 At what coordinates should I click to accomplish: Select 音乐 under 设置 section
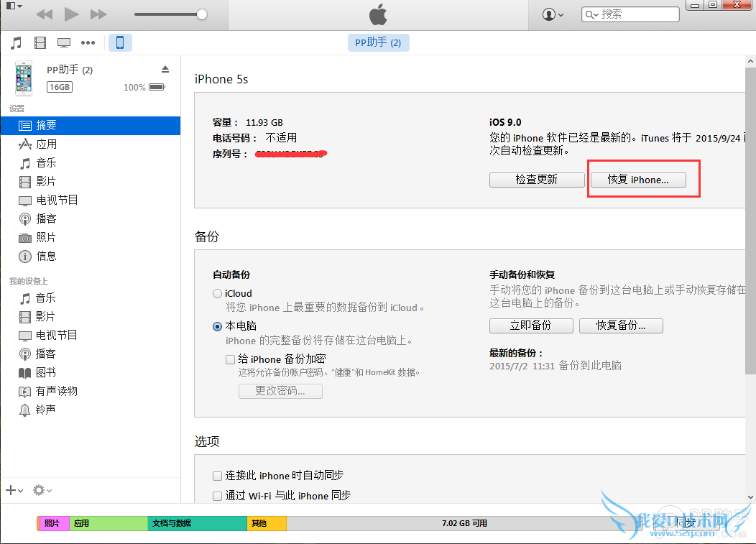(x=91, y=163)
